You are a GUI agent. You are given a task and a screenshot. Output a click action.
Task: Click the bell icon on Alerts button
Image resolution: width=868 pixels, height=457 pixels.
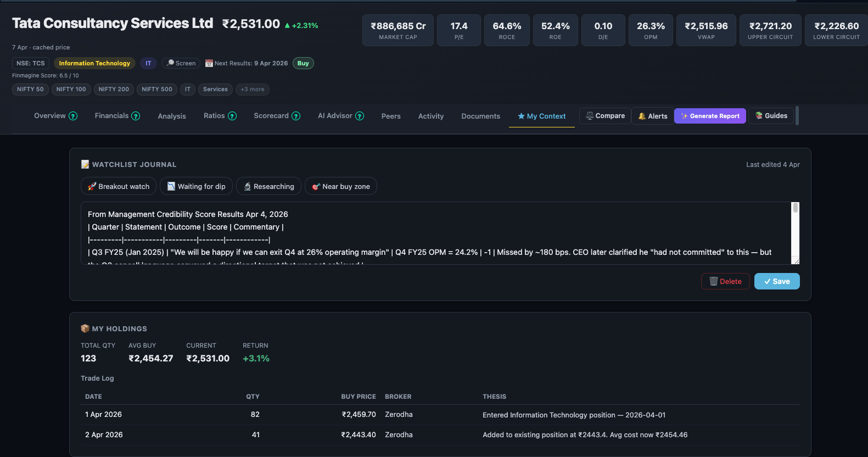(642, 116)
